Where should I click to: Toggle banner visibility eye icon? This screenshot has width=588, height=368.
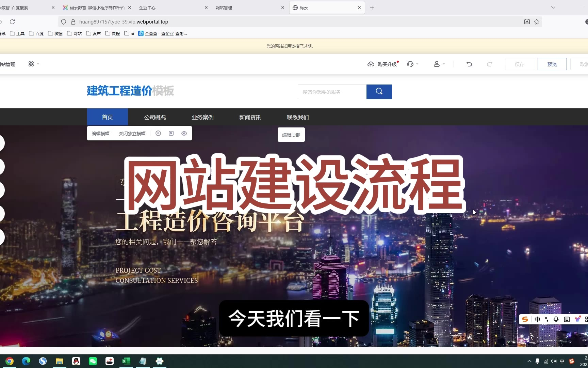click(x=184, y=134)
